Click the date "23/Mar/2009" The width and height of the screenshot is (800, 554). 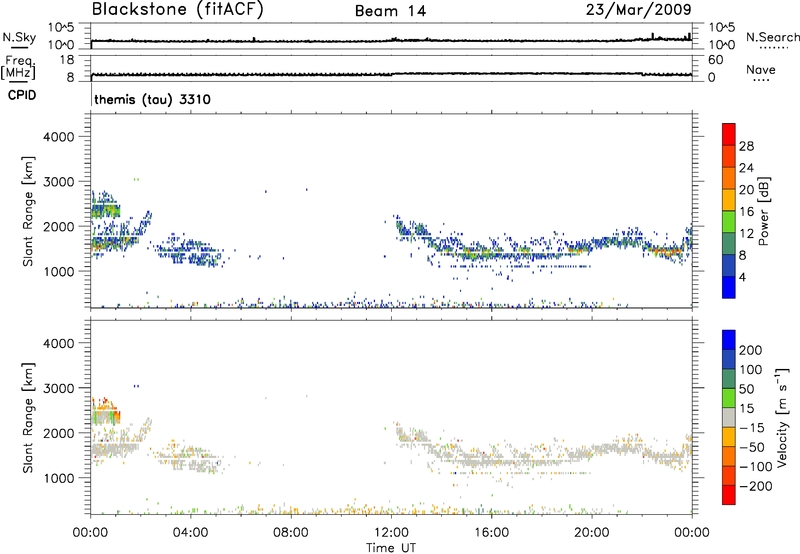[638, 10]
